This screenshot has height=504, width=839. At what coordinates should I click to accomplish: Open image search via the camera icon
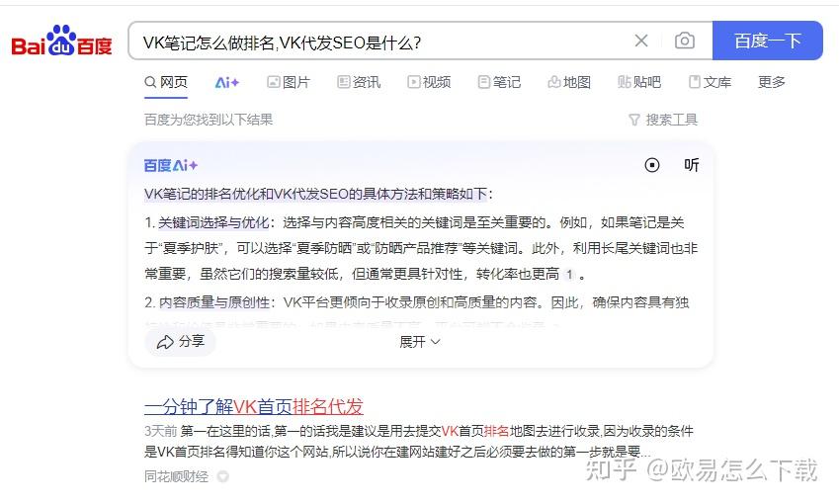(685, 41)
